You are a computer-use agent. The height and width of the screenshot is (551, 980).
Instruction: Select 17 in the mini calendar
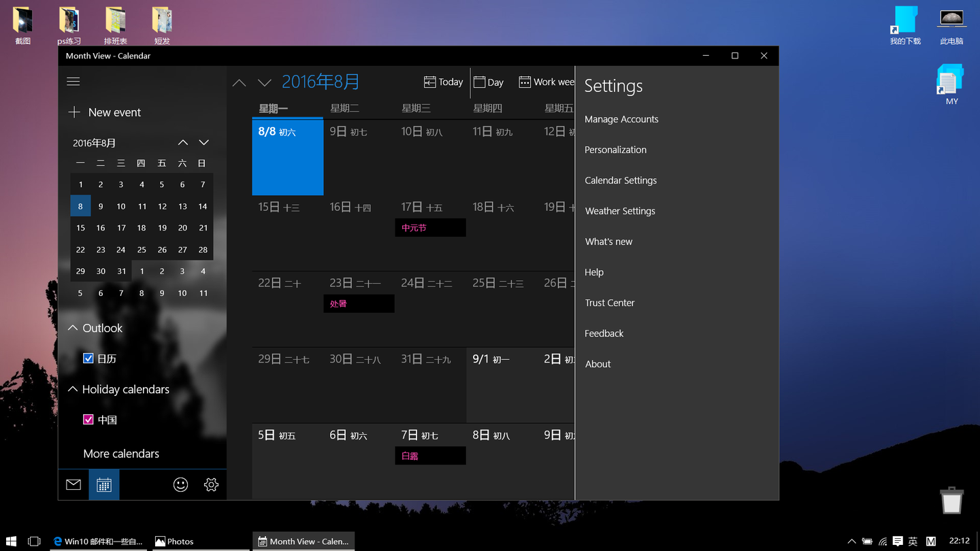coord(121,228)
